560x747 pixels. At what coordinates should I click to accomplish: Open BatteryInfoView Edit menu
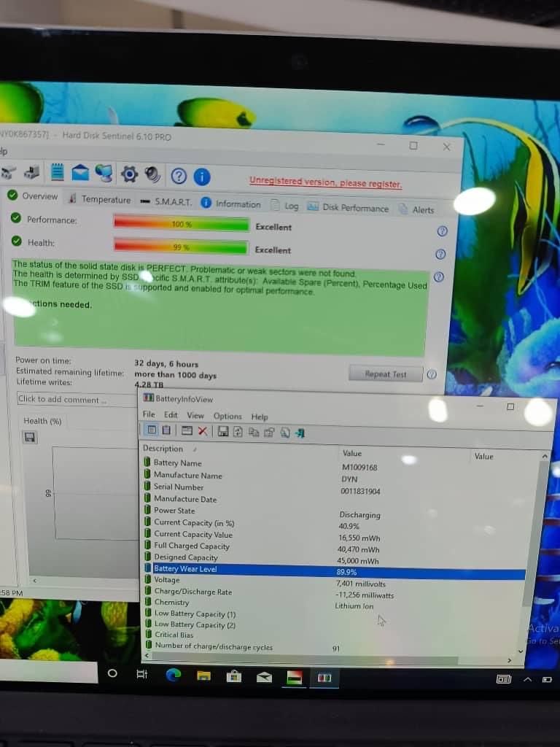(x=171, y=415)
